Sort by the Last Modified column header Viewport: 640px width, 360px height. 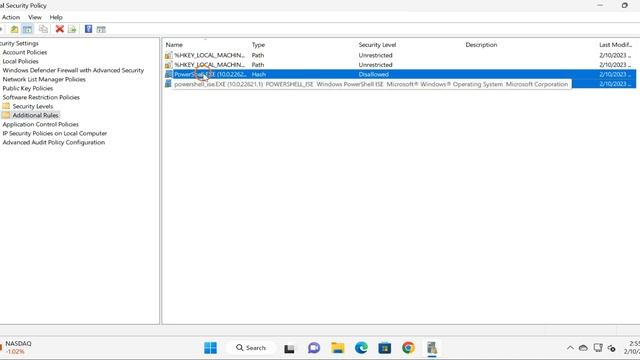(616, 44)
